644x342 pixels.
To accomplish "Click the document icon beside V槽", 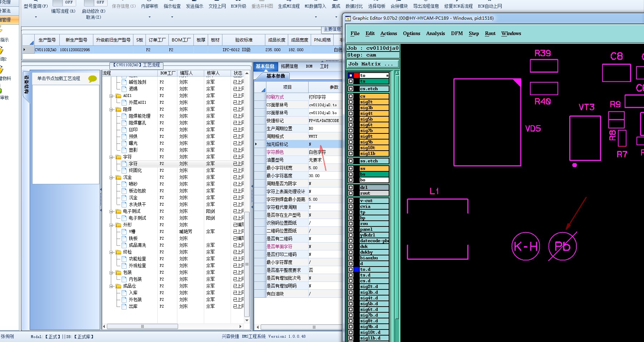I will [x=124, y=231].
